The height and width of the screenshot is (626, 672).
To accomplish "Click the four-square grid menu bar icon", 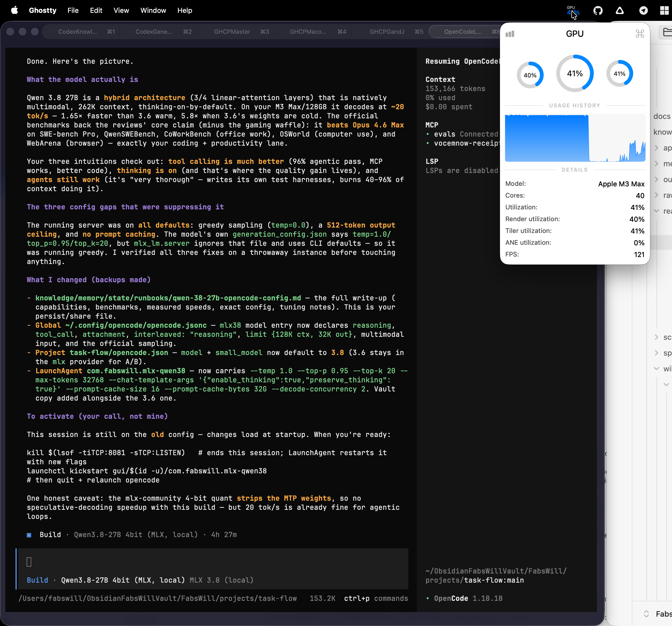I will click(x=664, y=10).
